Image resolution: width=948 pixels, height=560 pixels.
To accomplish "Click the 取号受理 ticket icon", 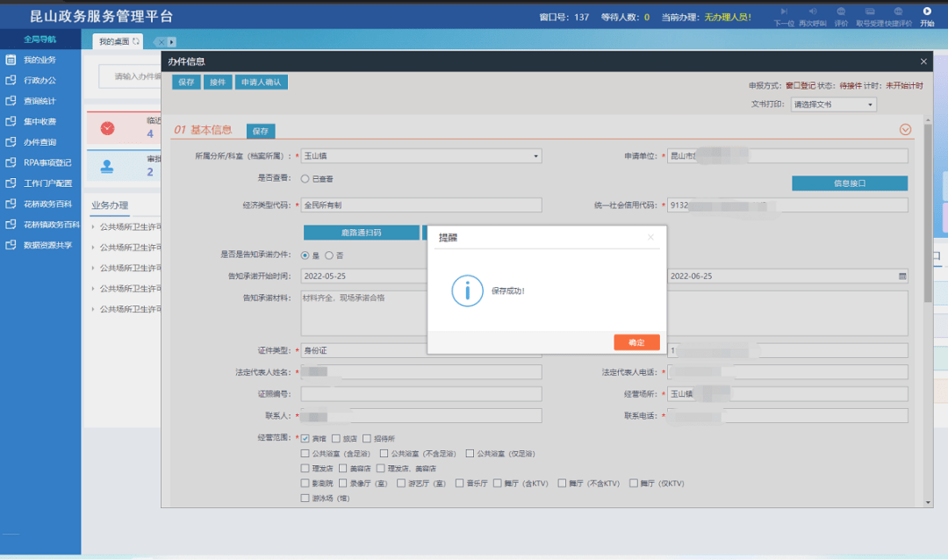I will [x=869, y=11].
